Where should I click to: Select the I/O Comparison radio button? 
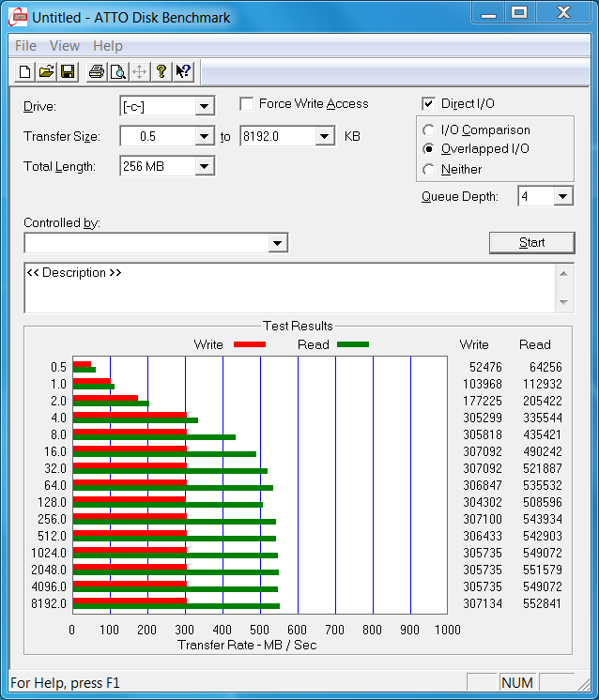(428, 129)
